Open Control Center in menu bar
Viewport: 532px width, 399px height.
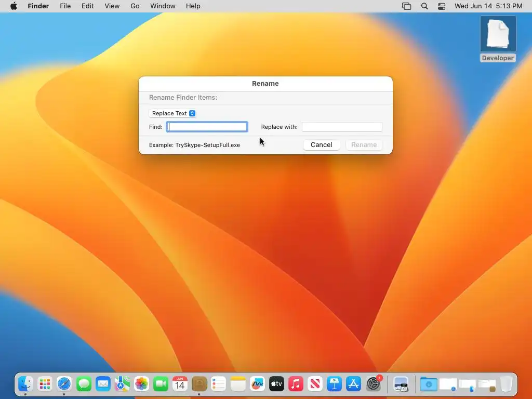(x=442, y=6)
